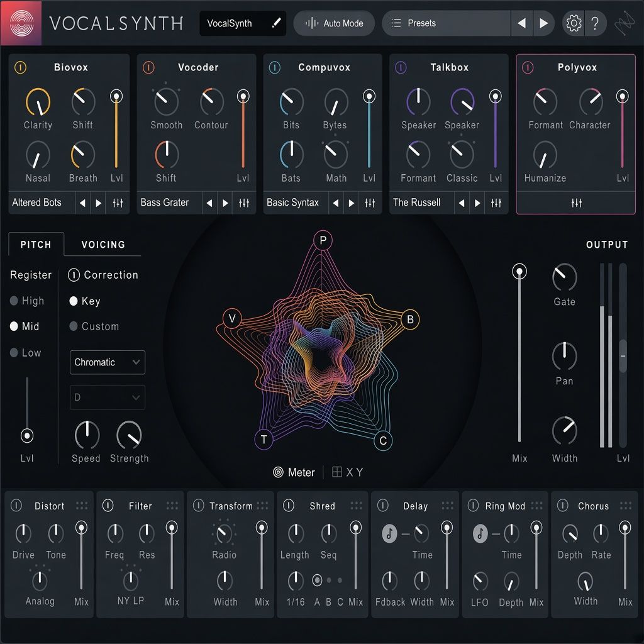Grab the Chorus module drag handle

pos(626,506)
